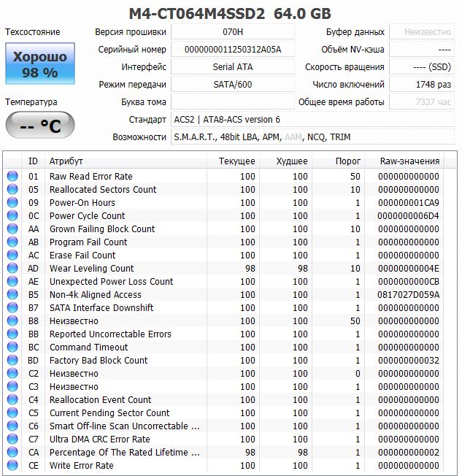This screenshot has height=476, width=462.
Task: Click the status icon for attribute C3
Action: 12,386
